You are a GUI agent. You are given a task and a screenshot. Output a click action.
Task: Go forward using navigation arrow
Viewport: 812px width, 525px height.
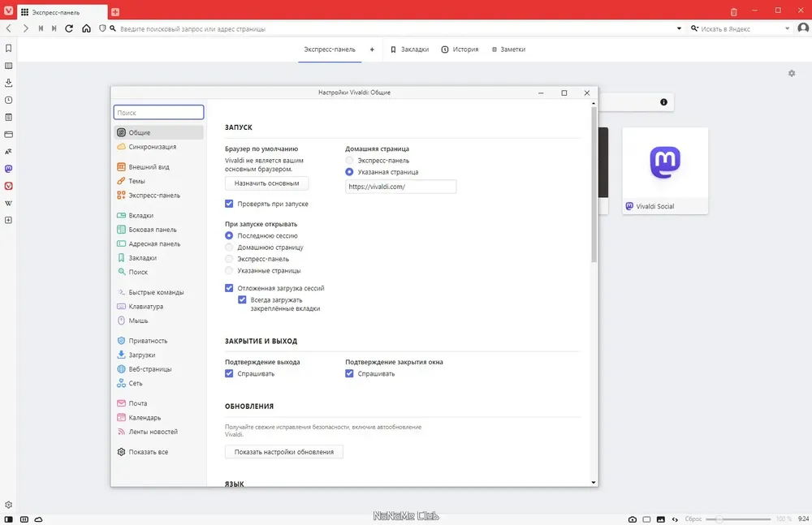[x=25, y=28]
